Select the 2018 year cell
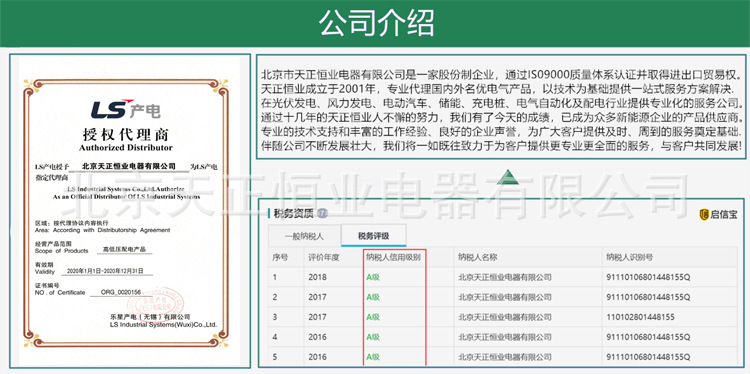Screen dimensions: 750x374 [x=318, y=277]
